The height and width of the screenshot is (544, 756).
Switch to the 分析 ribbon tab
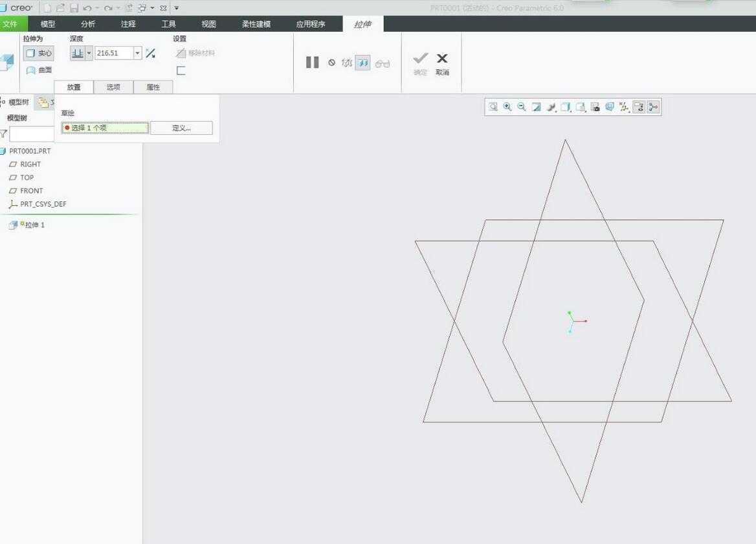coord(88,24)
